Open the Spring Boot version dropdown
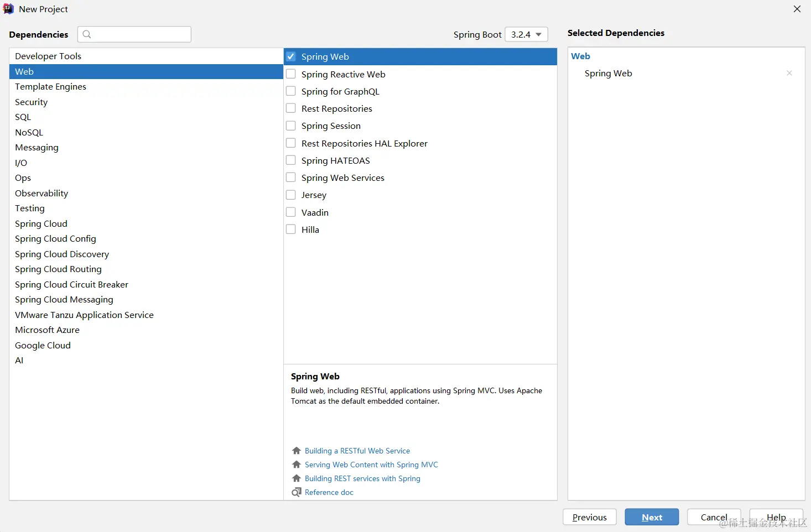 click(526, 34)
